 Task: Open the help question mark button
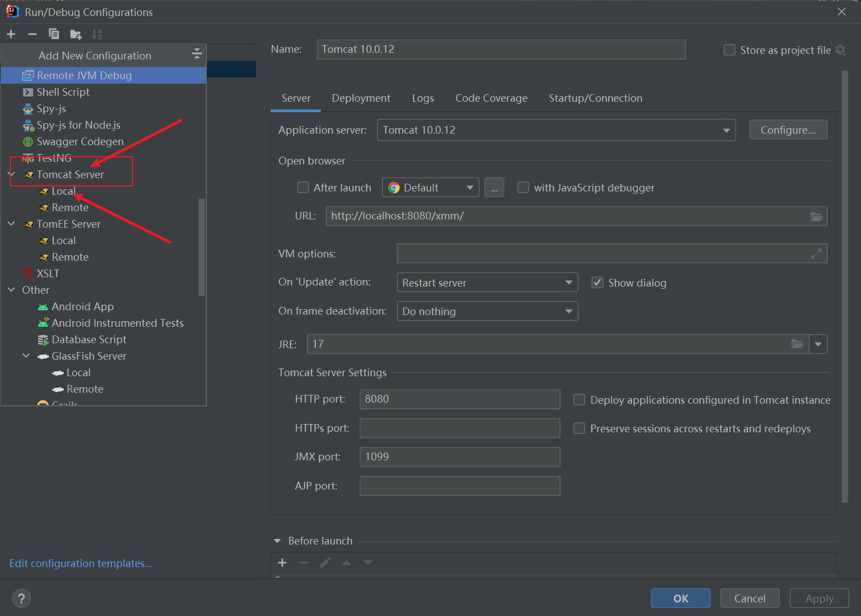click(21, 598)
